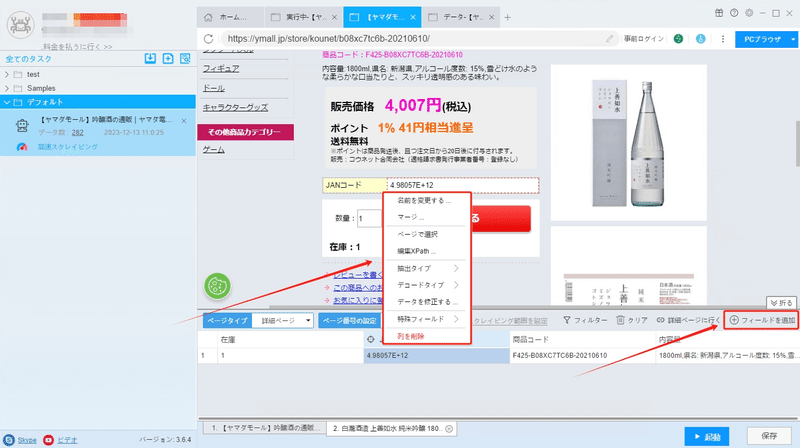Reload the page with the refresh icon
Viewport: 800px width, 448px height.
[x=208, y=39]
